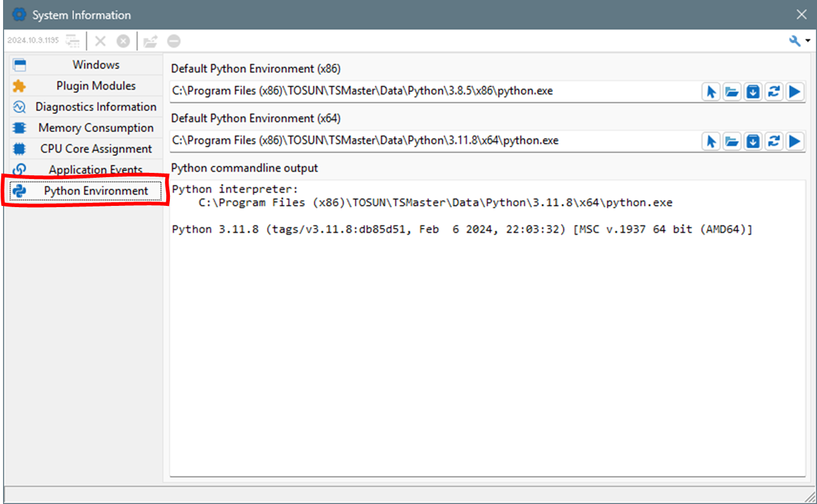Click the x86 Python path field
This screenshot has width=817, height=504.
tap(434, 91)
